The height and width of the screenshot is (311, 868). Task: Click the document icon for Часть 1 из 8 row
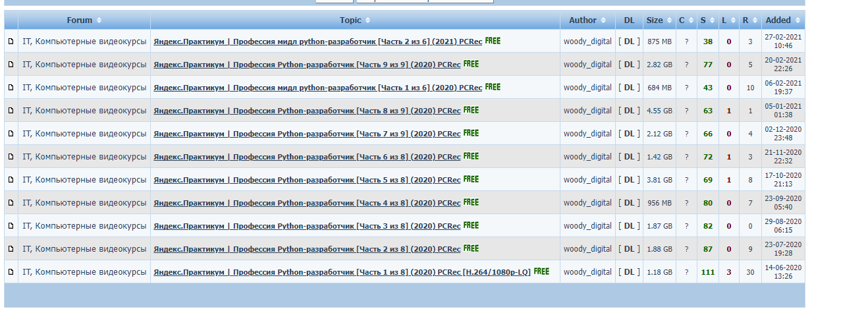(x=11, y=272)
